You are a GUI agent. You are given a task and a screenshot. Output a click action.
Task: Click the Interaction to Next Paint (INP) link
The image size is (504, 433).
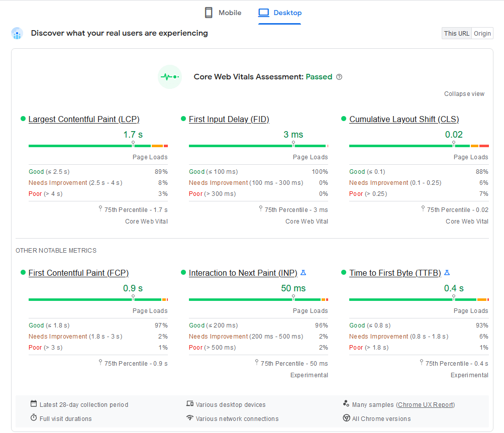point(243,273)
